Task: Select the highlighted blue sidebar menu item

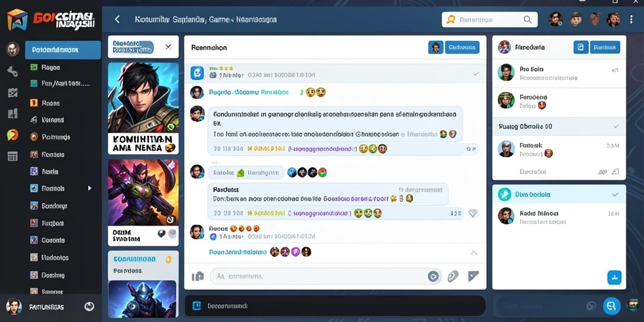Action: pyautogui.click(x=63, y=50)
